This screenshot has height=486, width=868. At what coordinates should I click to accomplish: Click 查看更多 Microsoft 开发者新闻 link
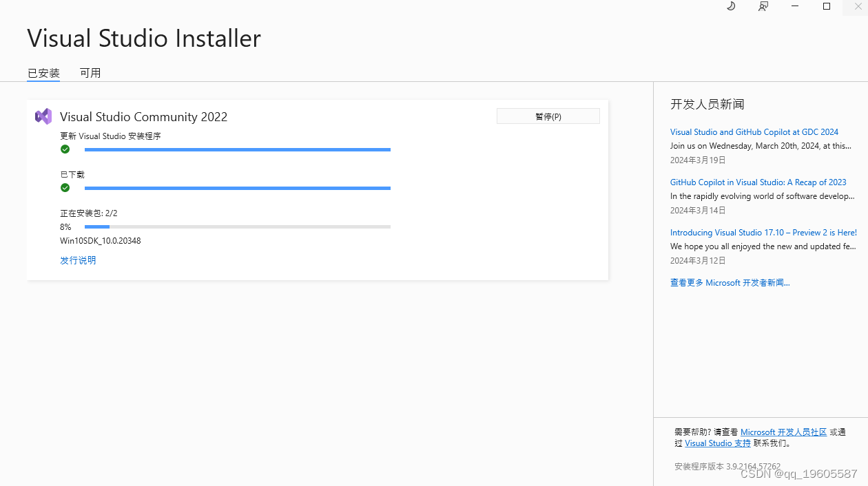730,282
